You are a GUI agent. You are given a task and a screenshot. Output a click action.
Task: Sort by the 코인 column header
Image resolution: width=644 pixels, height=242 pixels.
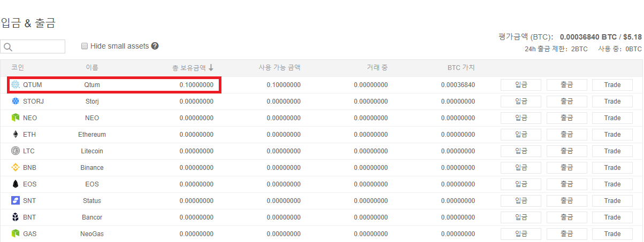(18, 68)
